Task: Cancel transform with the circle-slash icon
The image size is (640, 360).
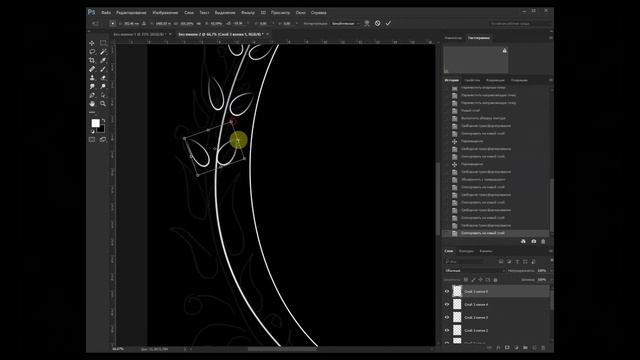Action: point(378,23)
